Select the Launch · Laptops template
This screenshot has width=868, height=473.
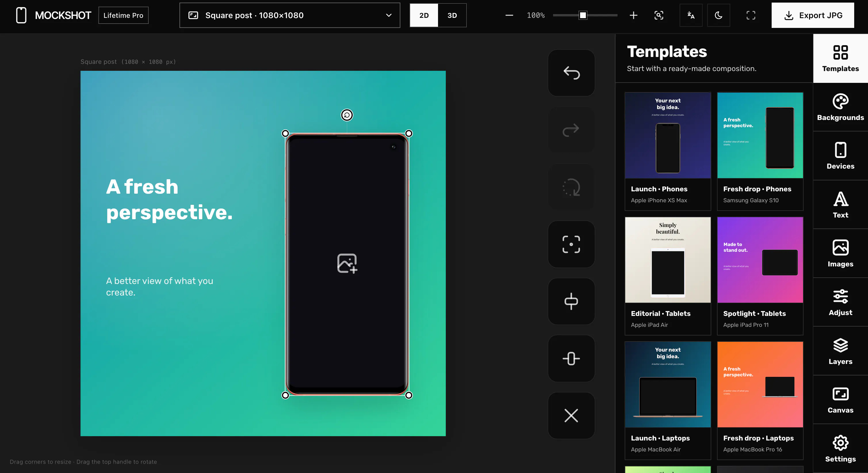(x=668, y=400)
